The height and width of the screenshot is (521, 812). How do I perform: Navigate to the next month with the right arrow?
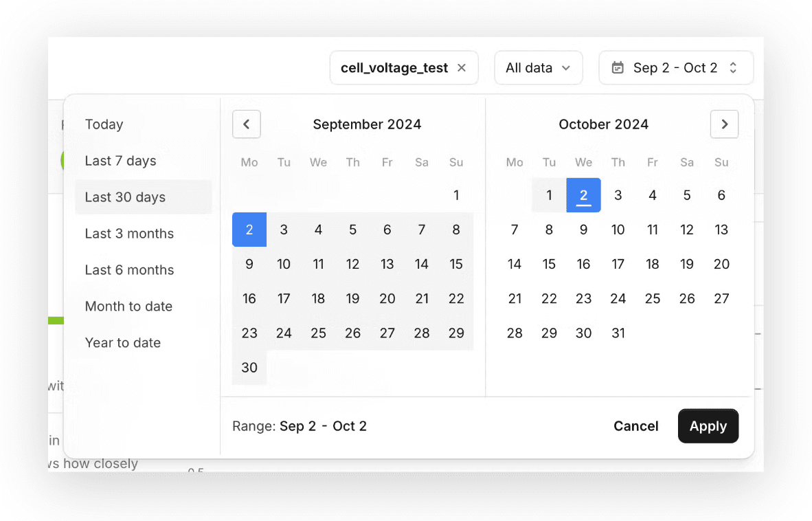[724, 124]
